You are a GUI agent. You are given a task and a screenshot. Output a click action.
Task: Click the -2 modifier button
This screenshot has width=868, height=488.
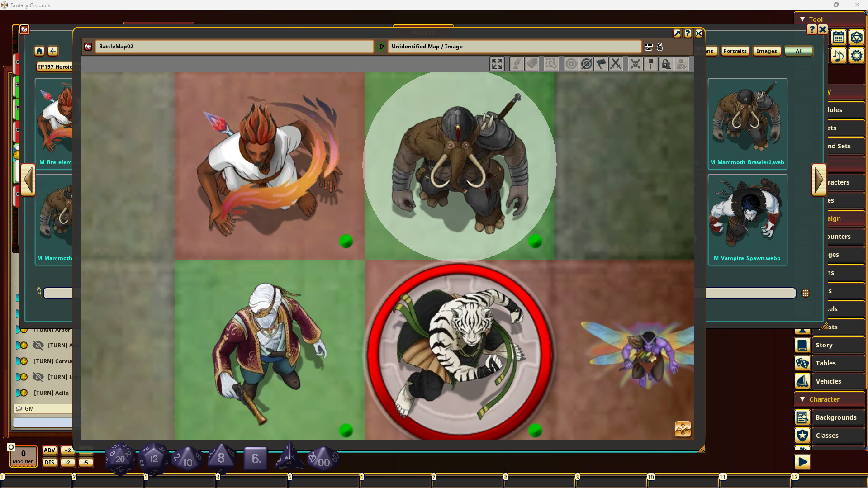coord(67,463)
